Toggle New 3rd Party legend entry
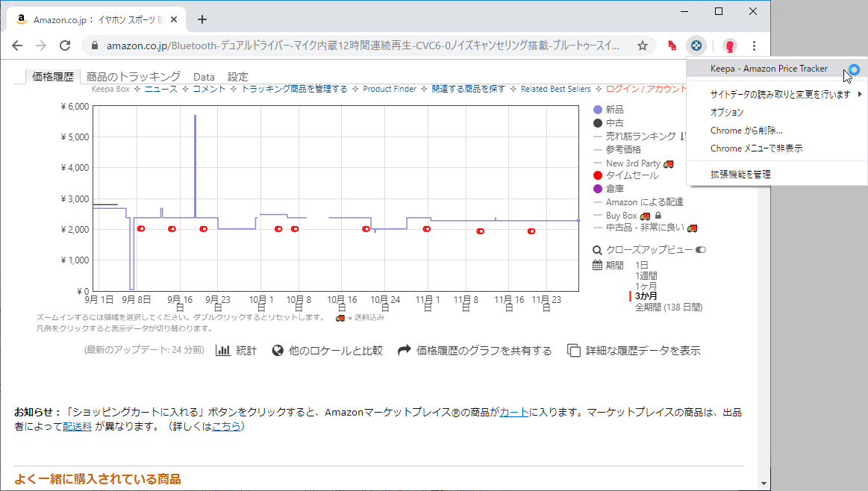Screen dimensions: 868x491 point(633,163)
